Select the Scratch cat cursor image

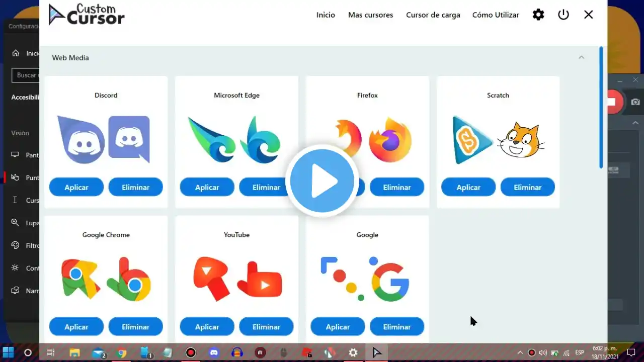(521, 140)
